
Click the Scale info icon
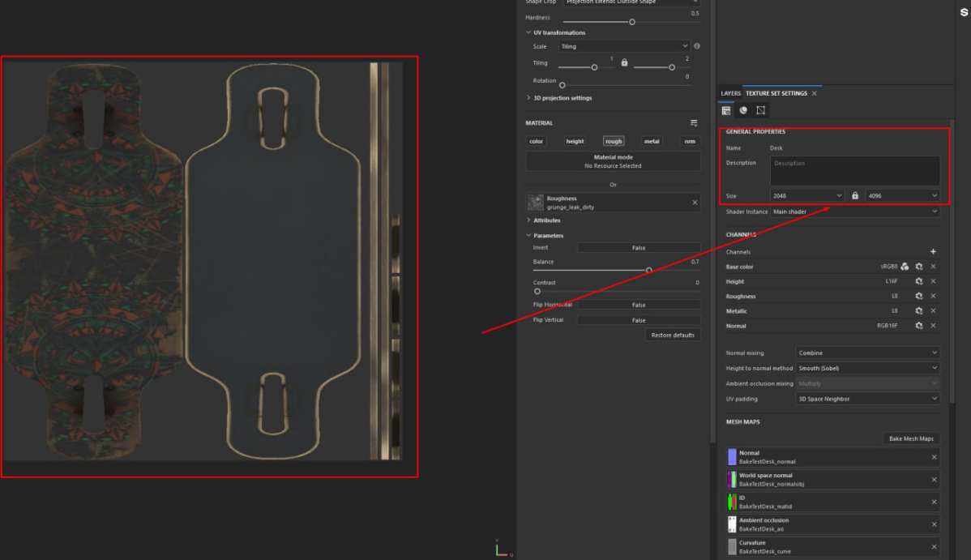pyautogui.click(x=697, y=46)
